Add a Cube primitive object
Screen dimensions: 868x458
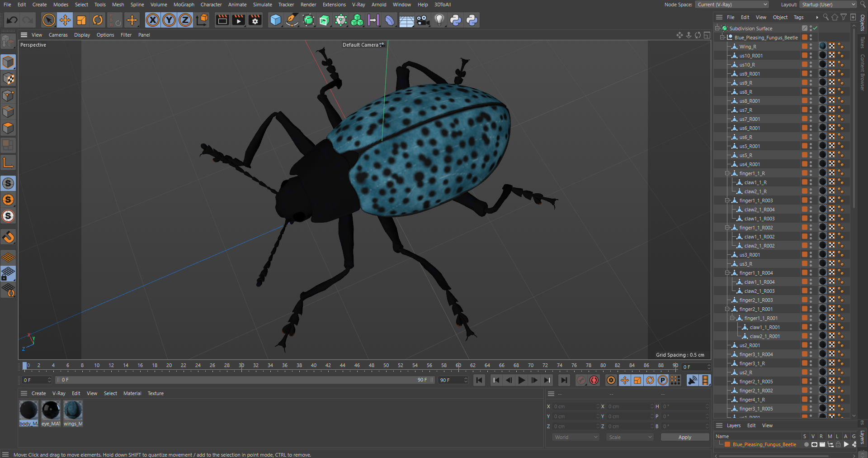[275, 20]
